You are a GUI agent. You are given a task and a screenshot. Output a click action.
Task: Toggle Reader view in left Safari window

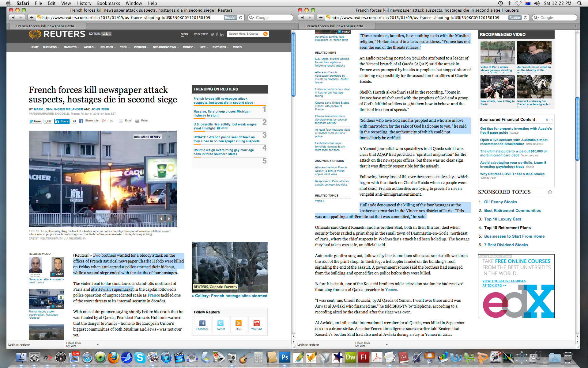point(231,17)
